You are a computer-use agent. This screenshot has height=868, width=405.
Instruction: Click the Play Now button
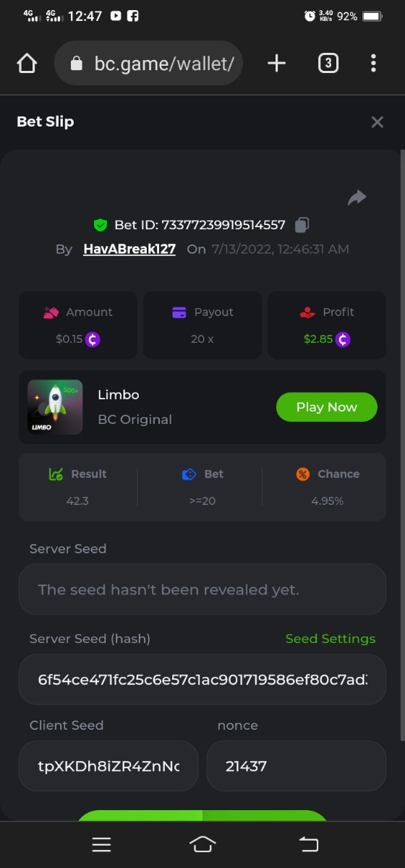[x=327, y=407]
